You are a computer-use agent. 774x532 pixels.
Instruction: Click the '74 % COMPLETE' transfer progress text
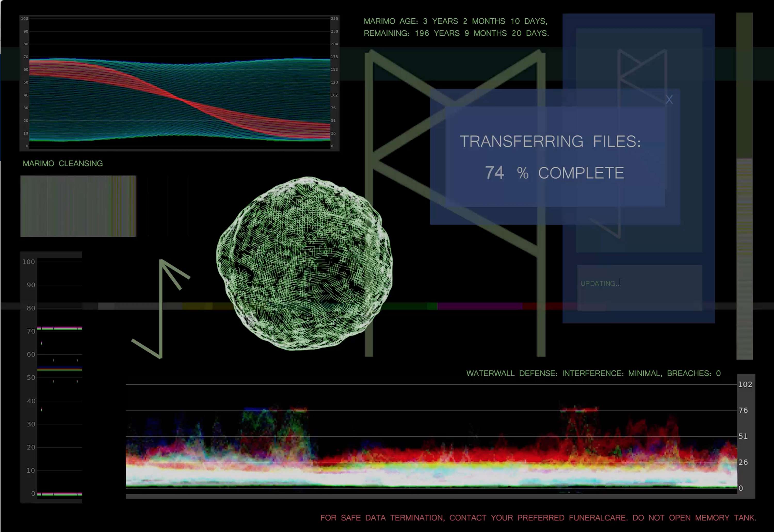click(554, 173)
